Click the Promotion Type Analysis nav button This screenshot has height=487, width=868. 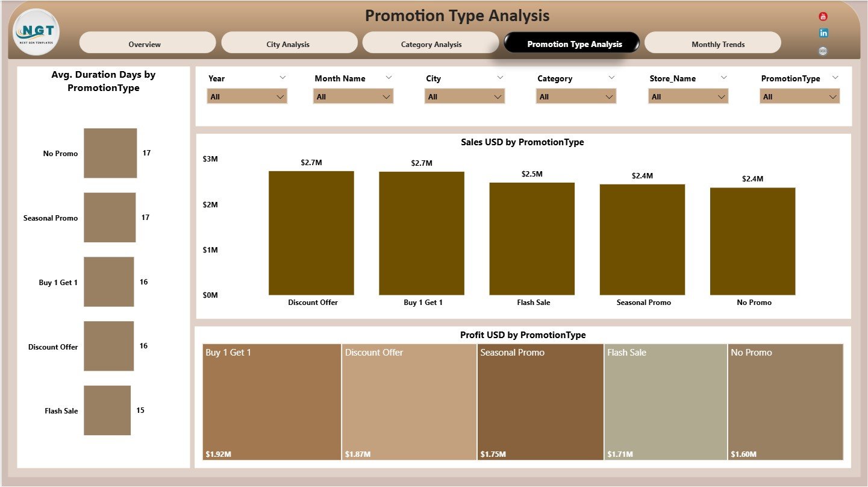click(572, 43)
